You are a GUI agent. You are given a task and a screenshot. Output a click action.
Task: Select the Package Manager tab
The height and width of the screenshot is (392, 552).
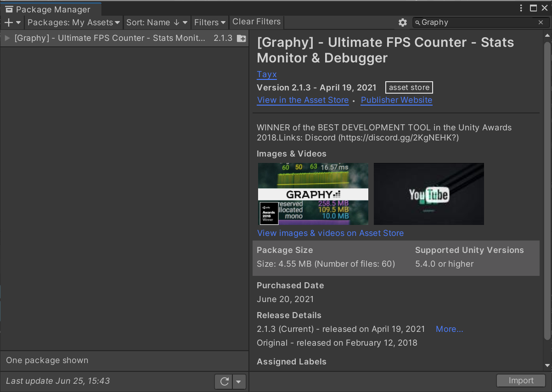pyautogui.click(x=51, y=9)
